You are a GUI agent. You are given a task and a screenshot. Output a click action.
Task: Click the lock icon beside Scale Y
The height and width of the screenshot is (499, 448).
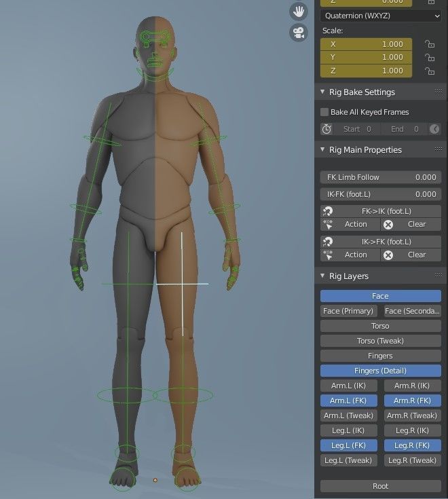430,57
